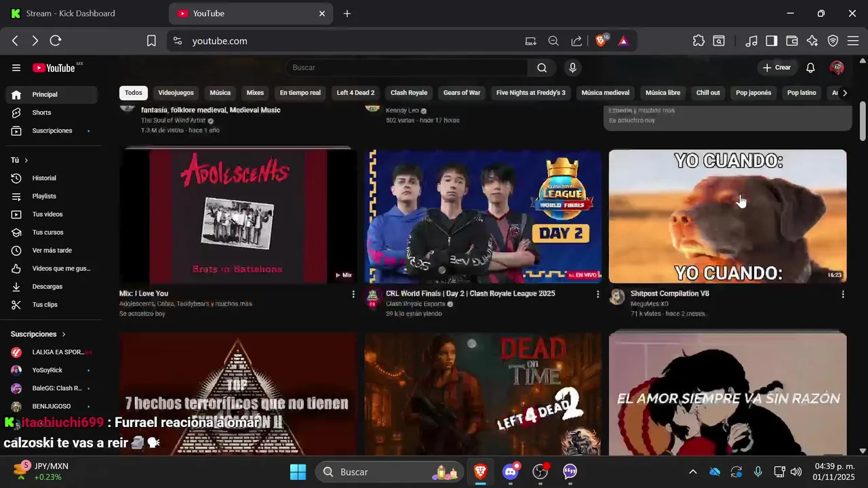Select the Videojuegos filter chip

point(176,93)
